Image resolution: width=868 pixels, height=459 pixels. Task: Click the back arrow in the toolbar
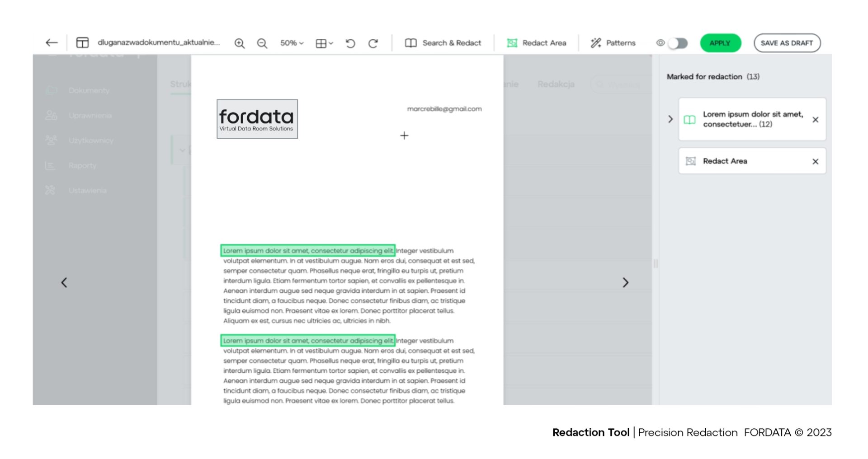pos(52,43)
